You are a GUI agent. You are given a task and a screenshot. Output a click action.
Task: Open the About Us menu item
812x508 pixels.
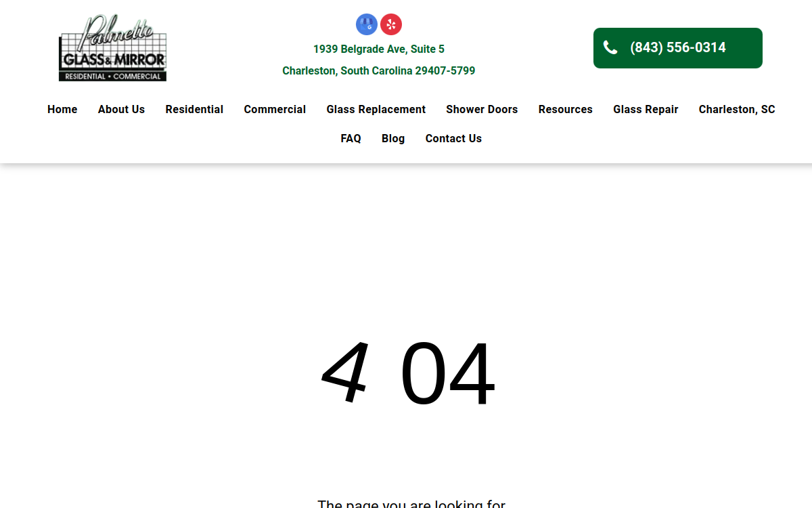(x=121, y=109)
